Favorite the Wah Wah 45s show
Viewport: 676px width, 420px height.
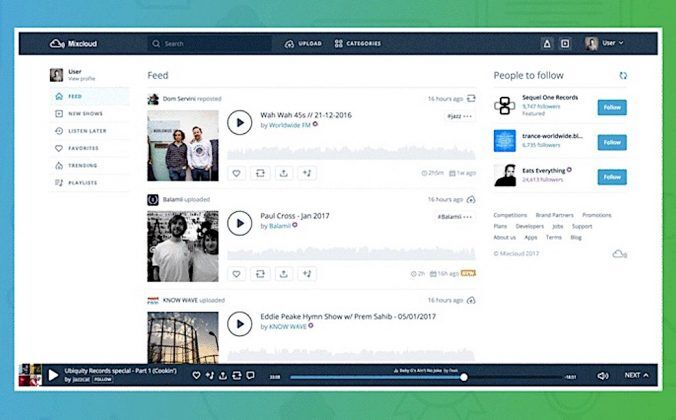pos(236,173)
